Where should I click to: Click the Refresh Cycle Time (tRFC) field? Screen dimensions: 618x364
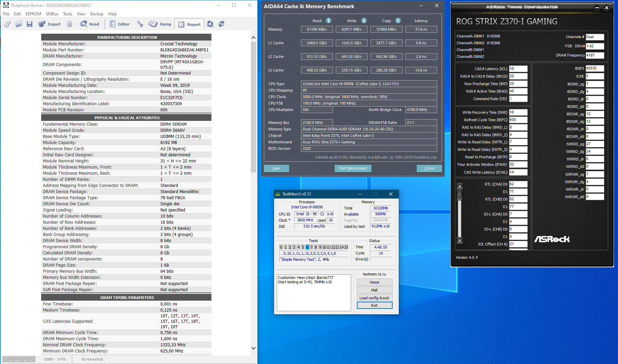[518, 120]
